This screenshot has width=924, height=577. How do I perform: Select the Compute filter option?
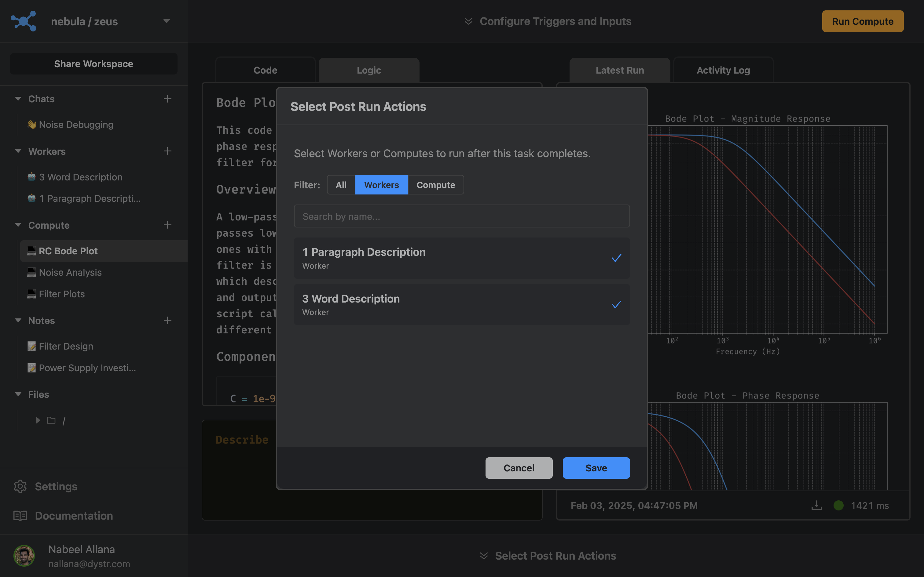tap(435, 185)
